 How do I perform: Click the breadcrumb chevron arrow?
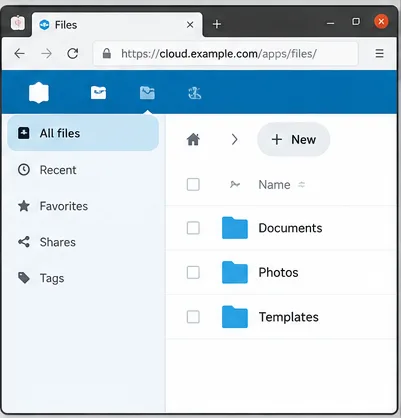234,139
